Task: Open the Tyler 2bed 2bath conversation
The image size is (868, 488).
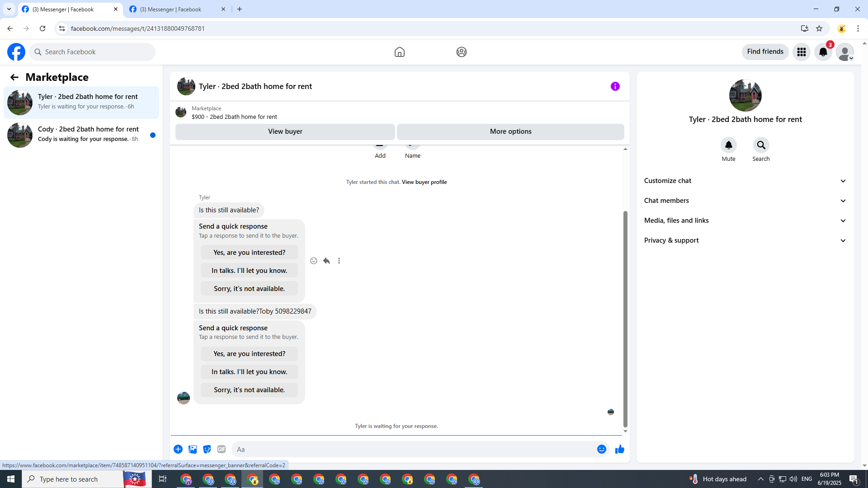Action: tap(81, 102)
